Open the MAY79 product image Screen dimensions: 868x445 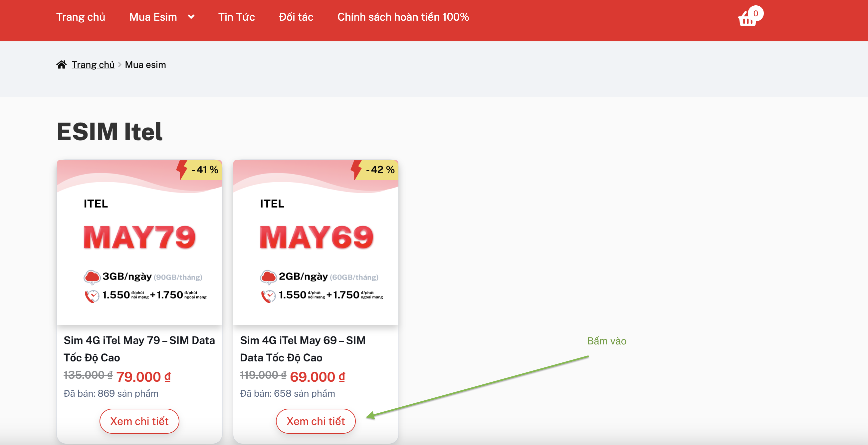click(x=139, y=242)
